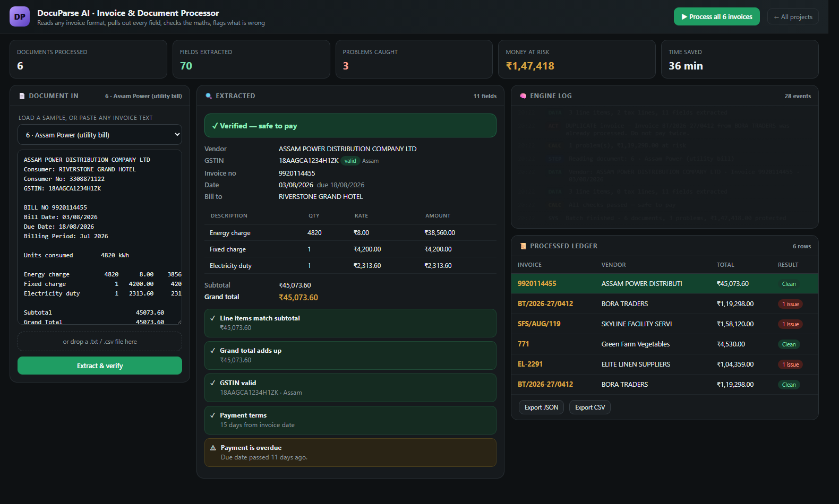The width and height of the screenshot is (839, 504).
Task: Click the 1 issue badge for ELITE LINEN SUPPLIERS
Action: point(790,364)
